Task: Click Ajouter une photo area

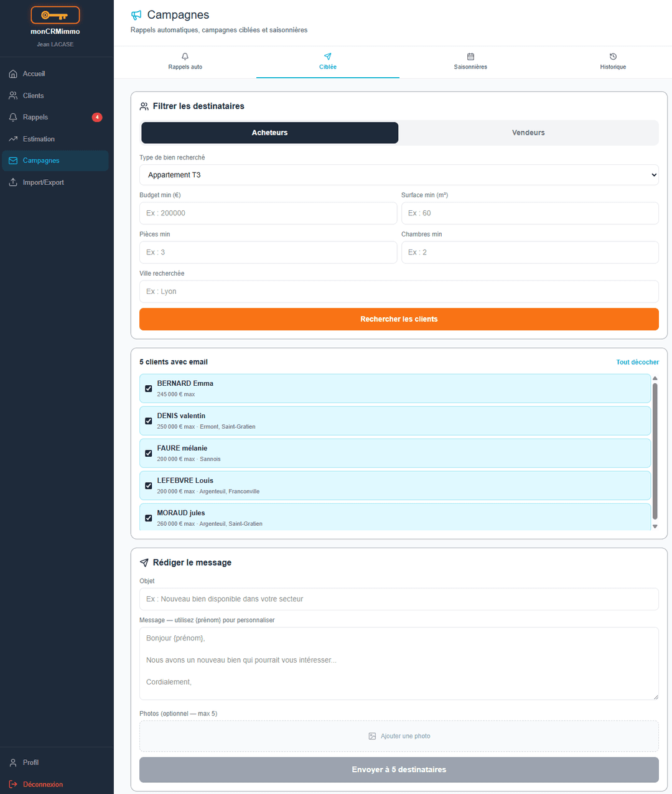Action: point(399,736)
